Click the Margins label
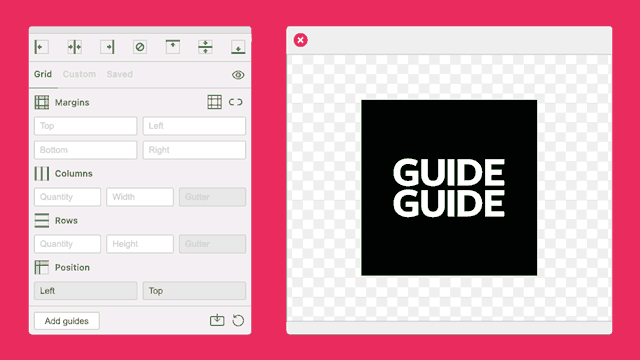This screenshot has width=640, height=360. pos(72,102)
